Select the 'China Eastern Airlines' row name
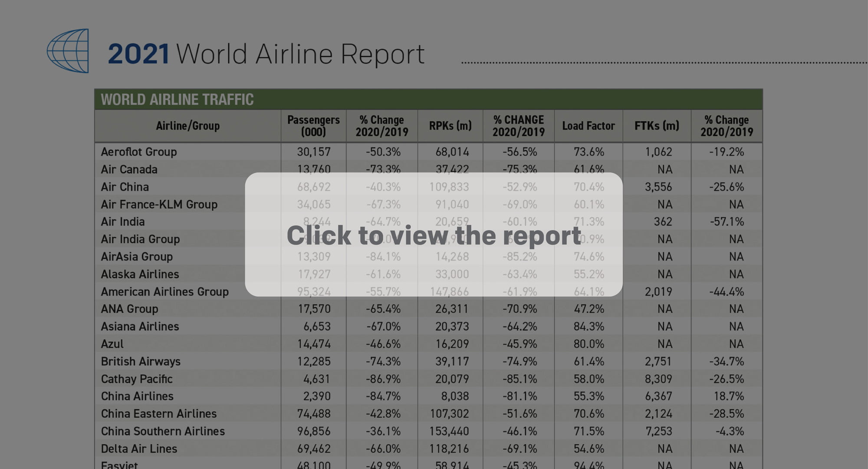 tap(159, 413)
